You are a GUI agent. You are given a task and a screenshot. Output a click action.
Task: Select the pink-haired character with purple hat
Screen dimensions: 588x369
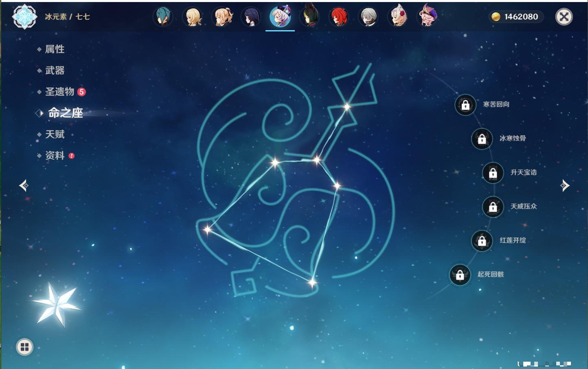pos(427,17)
